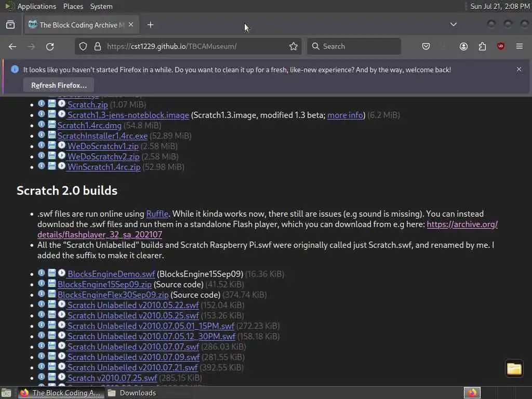Expand the list all tabs chevron
This screenshot has height=399, width=532.
click(x=453, y=24)
